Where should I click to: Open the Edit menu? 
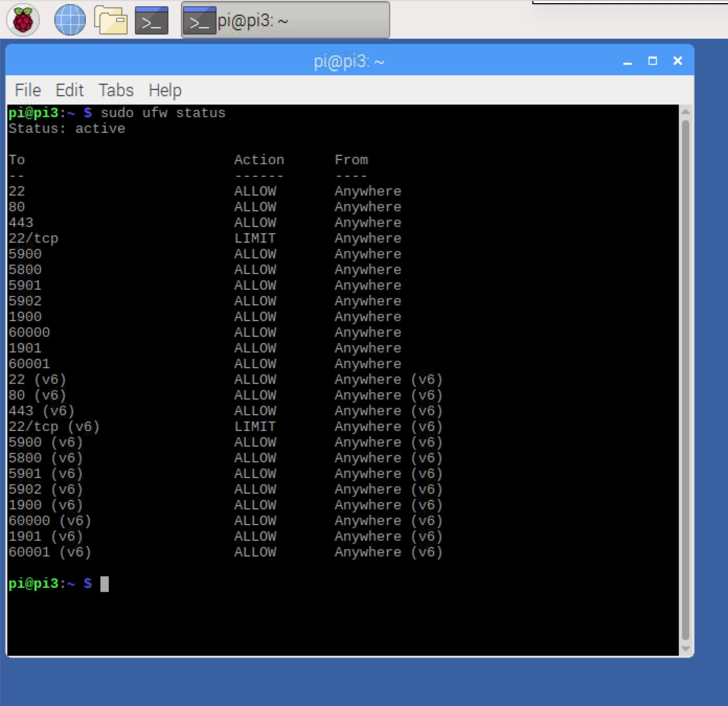click(70, 90)
